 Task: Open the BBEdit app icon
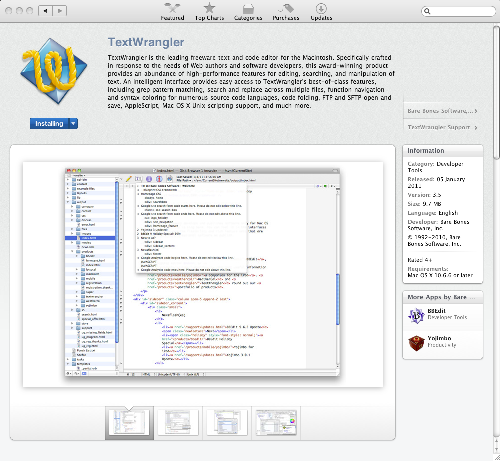(x=416, y=315)
